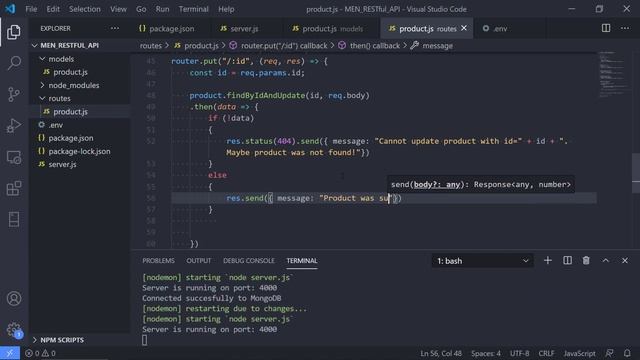640x360 pixels.
Task: Select product.js under routes folder
Action: click(x=80, y=111)
